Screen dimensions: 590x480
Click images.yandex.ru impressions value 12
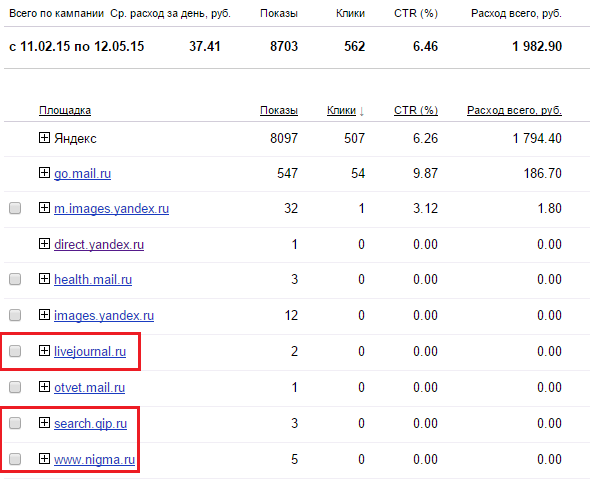291,315
